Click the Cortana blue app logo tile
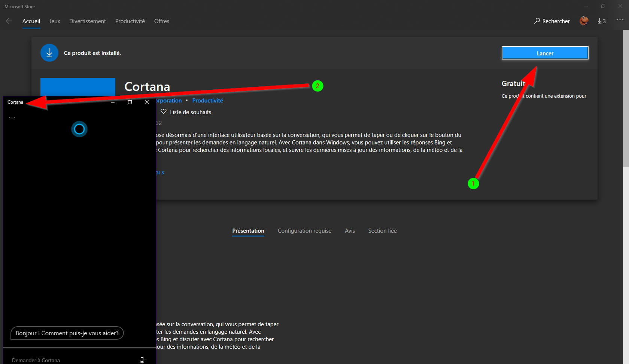629x364 pixels. (x=78, y=87)
